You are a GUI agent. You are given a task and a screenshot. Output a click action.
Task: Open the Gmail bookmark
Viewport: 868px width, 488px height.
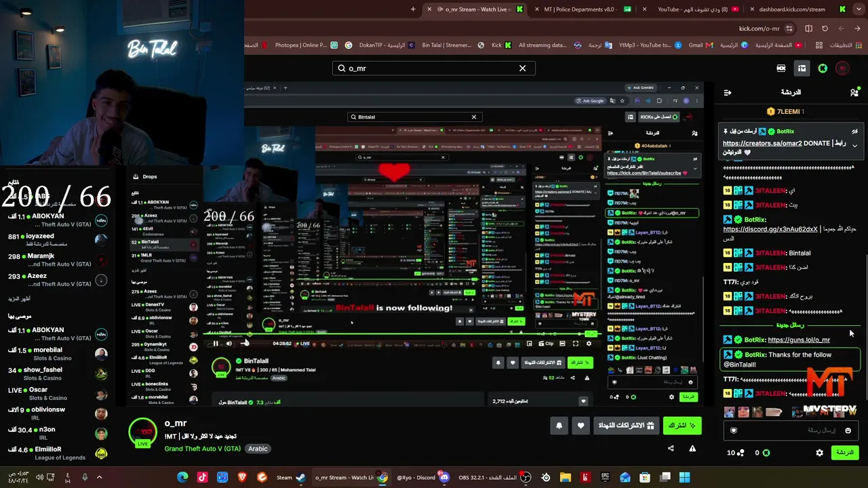(x=701, y=45)
